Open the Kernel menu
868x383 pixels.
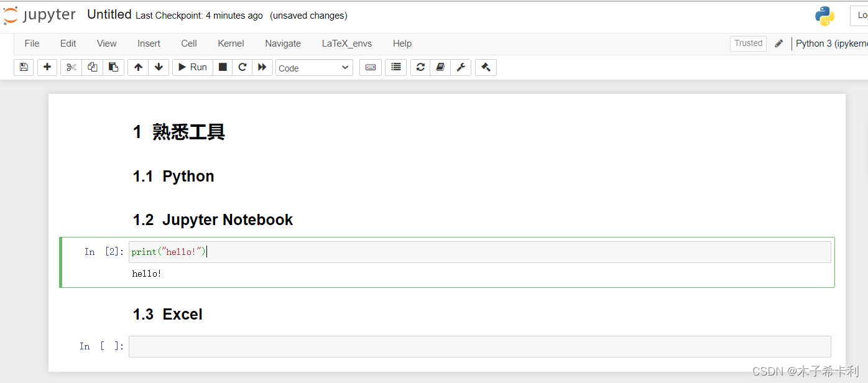(231, 44)
